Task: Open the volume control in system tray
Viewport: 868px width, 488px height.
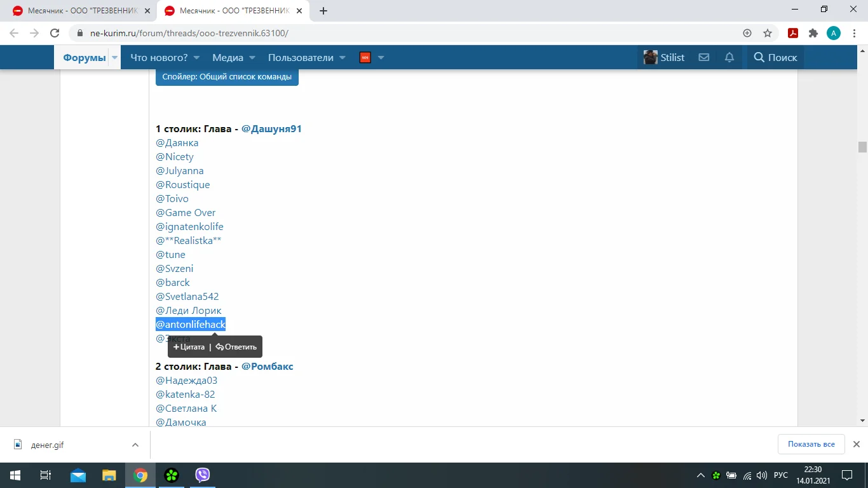Action: pos(762,475)
